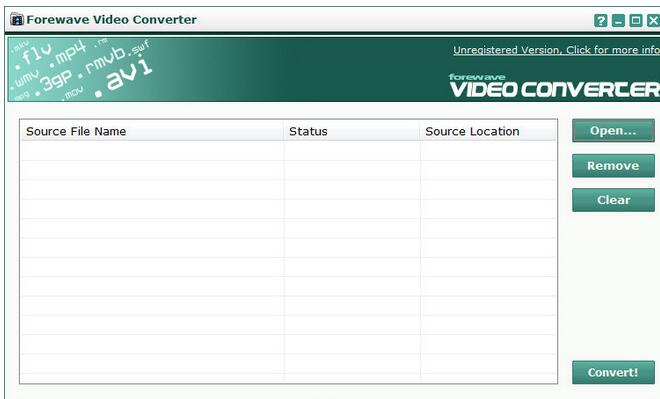
Task: Click the Remove button
Action: coord(613,165)
